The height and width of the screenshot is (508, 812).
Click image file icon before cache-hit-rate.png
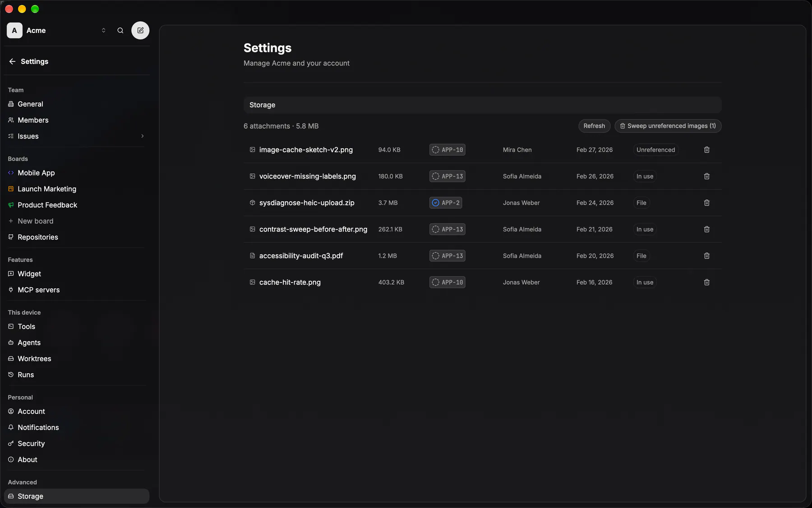[253, 282]
